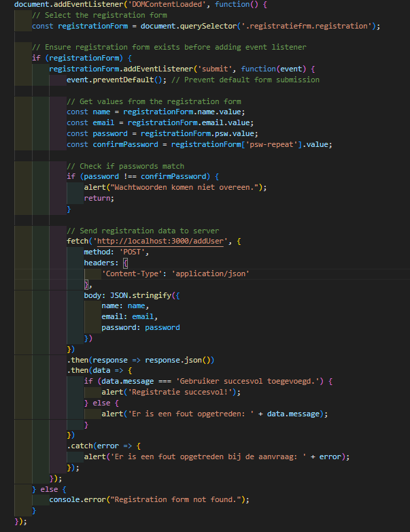Click the "Wachtwoorden komen niet overeen." string
410x532 pixels.
[x=189, y=187]
